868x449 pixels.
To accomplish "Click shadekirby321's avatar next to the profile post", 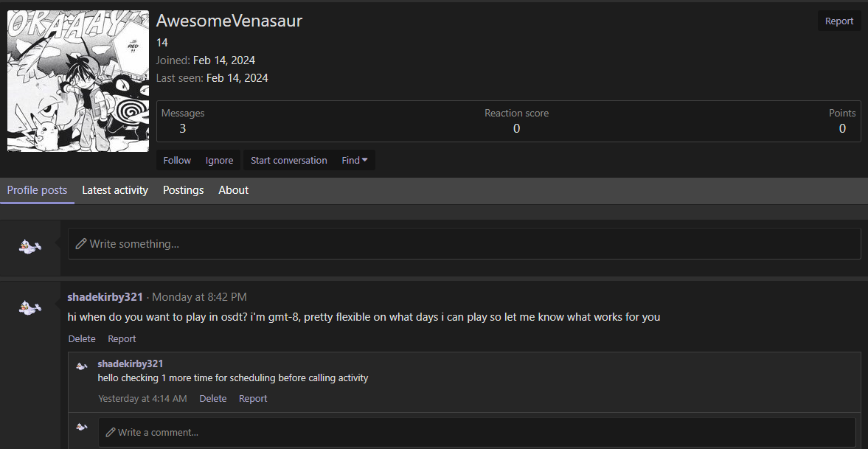I will pyautogui.click(x=30, y=307).
